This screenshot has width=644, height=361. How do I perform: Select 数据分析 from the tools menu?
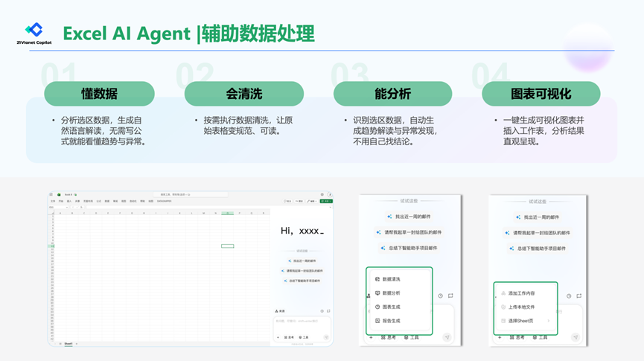click(x=392, y=293)
